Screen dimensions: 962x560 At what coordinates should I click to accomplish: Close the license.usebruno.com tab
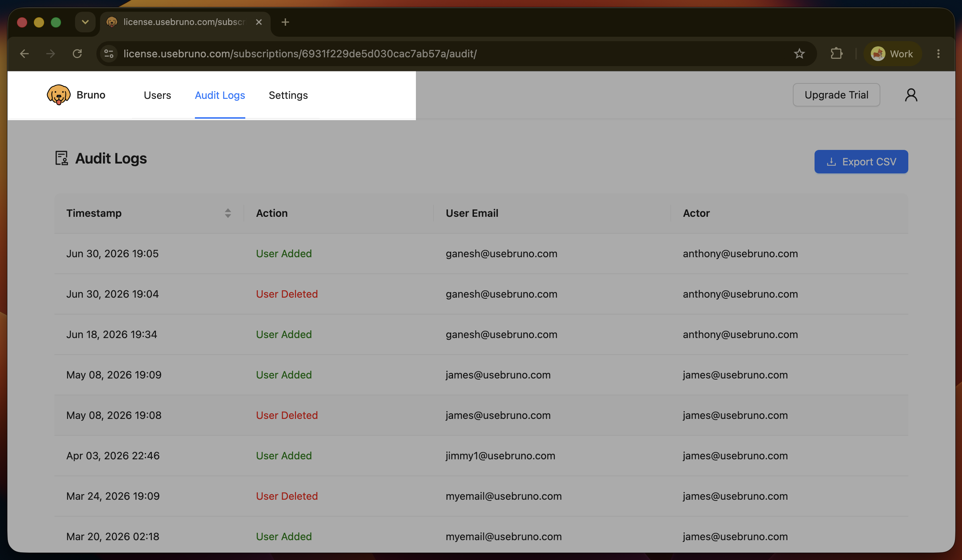(x=259, y=22)
